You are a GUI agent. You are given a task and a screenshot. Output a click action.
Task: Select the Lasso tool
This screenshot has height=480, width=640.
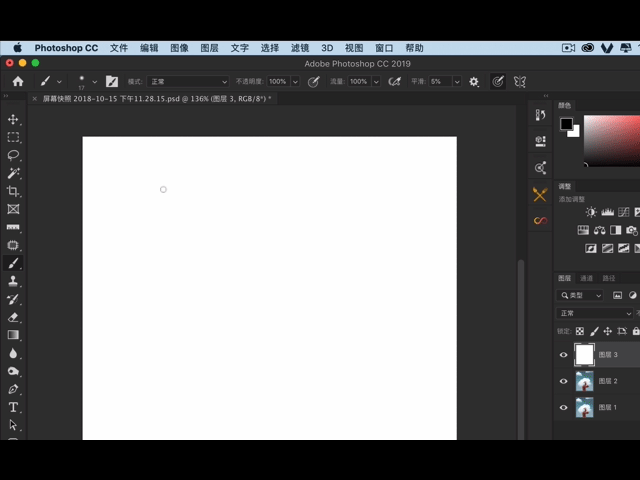(13, 155)
